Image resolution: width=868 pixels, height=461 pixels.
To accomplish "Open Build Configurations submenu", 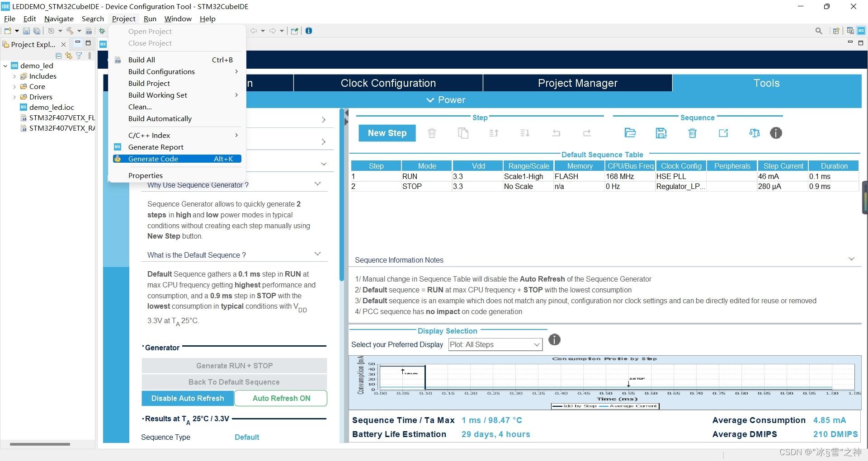I will [x=177, y=71].
